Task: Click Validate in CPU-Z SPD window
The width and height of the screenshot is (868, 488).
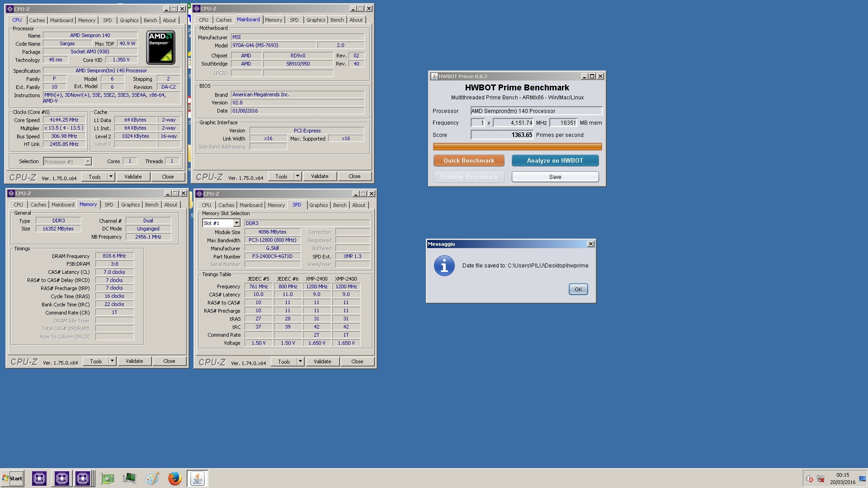Action: click(x=322, y=361)
